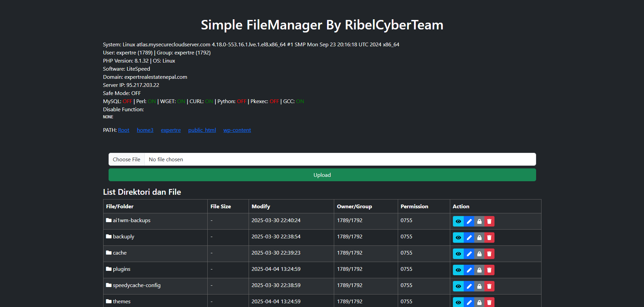Click the eye icon in plugins row
644x307 pixels.
pyautogui.click(x=458, y=270)
